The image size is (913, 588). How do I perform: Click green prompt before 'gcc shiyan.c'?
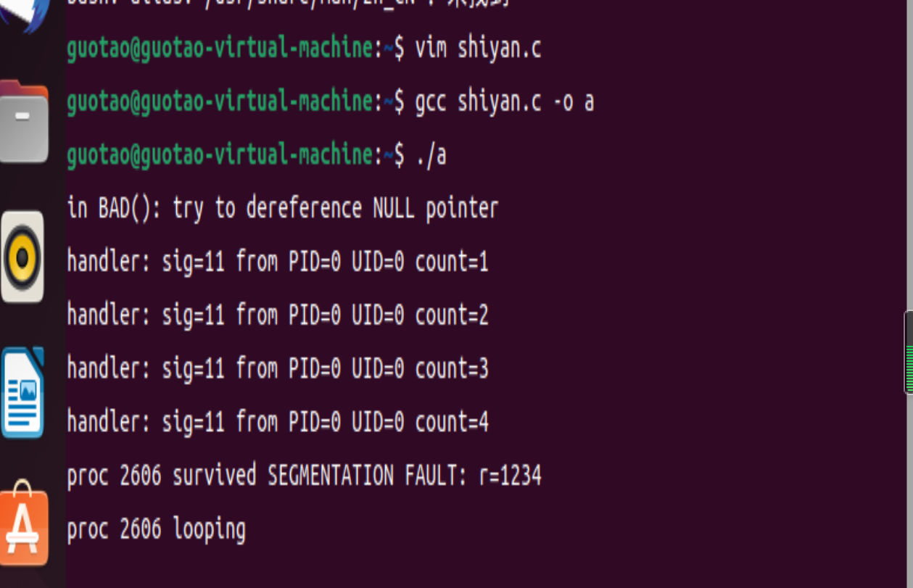pos(219,102)
